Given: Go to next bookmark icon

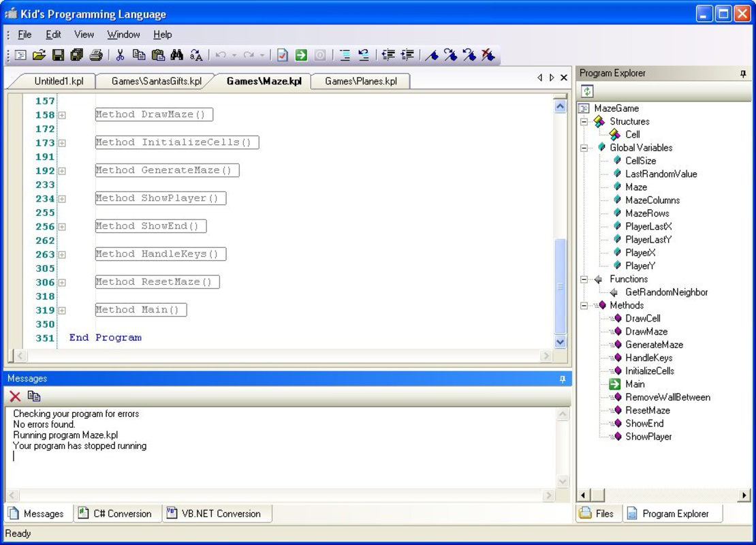Looking at the screenshot, I should pos(450,55).
